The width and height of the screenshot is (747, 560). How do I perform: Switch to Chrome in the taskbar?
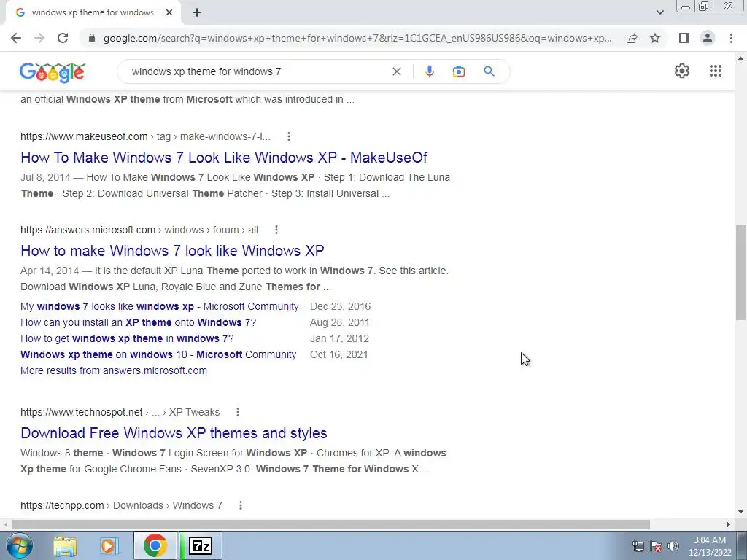[155, 545]
